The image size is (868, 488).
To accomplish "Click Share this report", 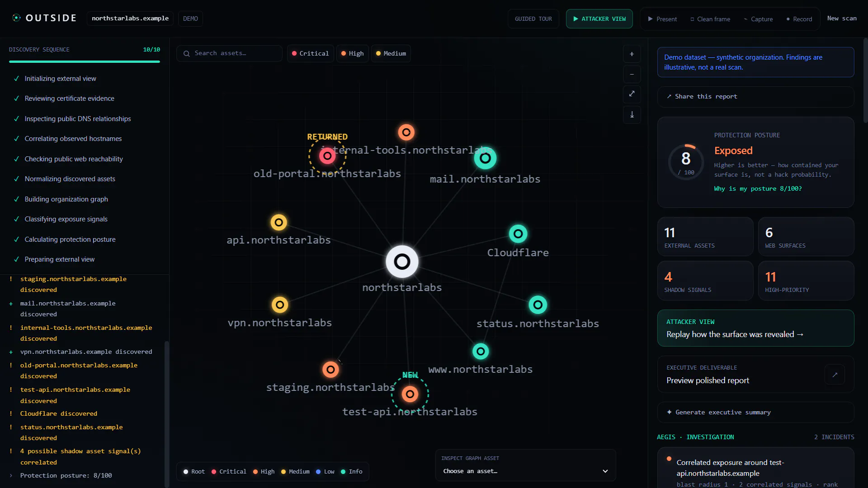I will click(x=755, y=97).
